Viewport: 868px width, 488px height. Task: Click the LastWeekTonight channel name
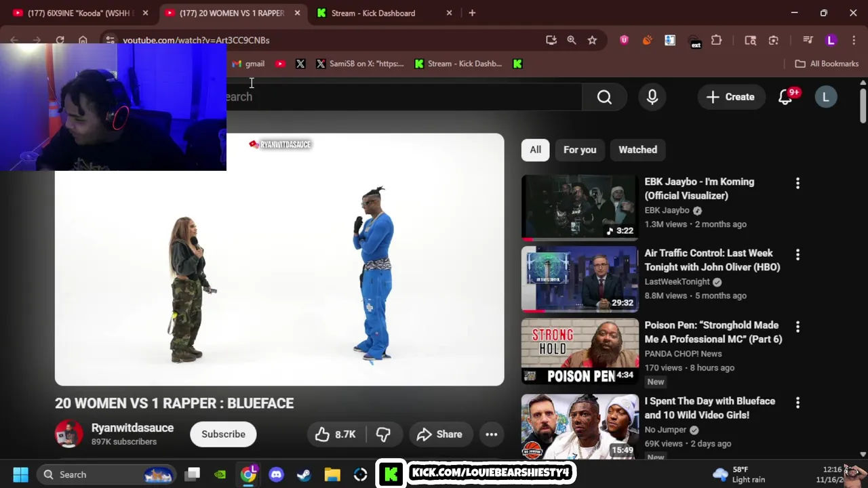pos(677,282)
